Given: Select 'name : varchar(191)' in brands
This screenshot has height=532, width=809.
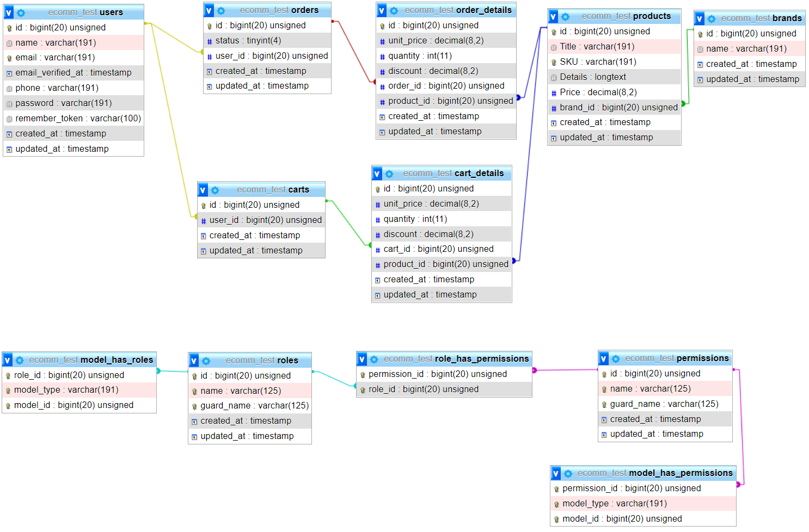Looking at the screenshot, I should click(x=750, y=49).
